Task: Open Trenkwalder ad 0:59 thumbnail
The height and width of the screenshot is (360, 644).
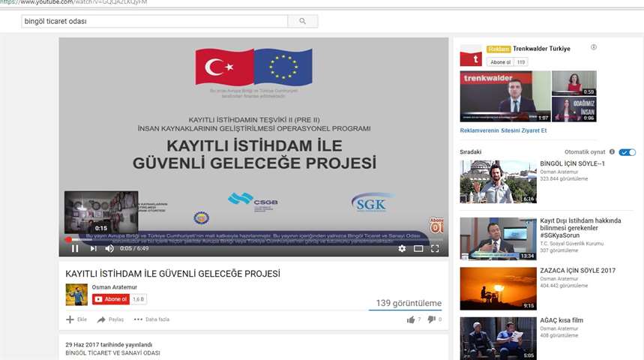Action: [574, 83]
